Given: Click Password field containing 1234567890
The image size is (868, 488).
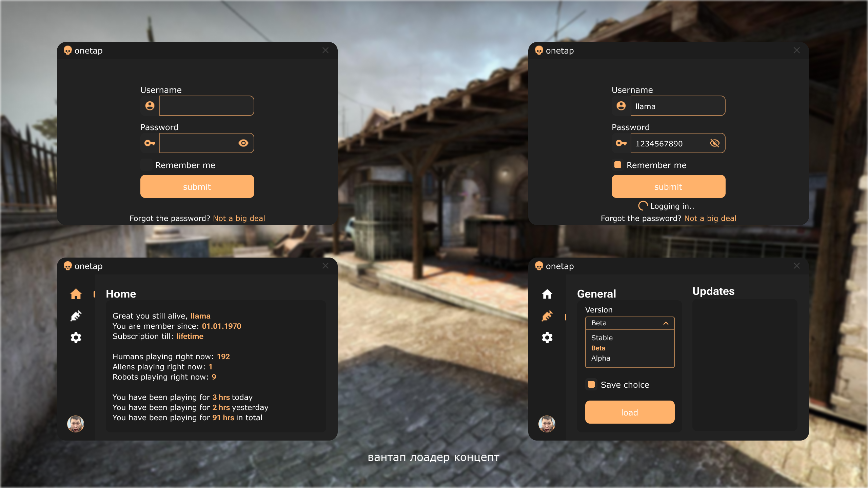Looking at the screenshot, I should click(x=678, y=143).
